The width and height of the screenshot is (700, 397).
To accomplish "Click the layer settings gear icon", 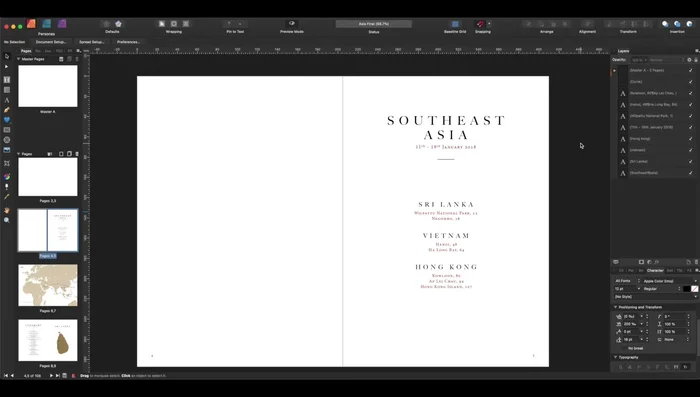I will (689, 60).
